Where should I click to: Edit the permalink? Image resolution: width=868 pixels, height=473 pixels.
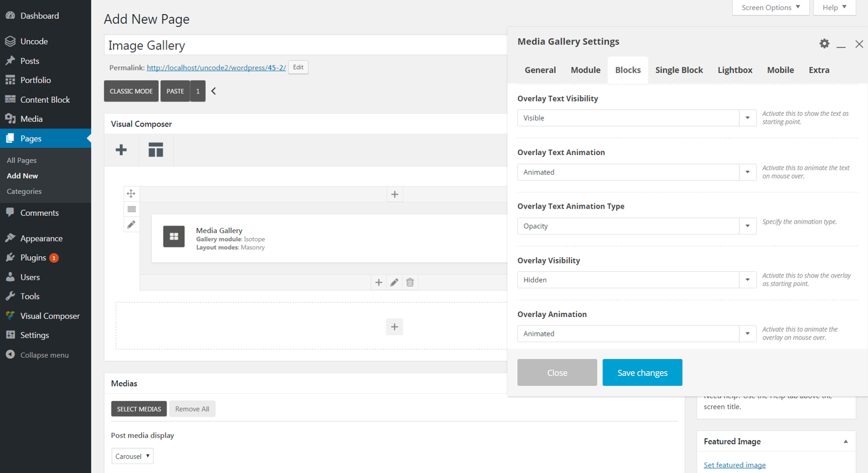(x=298, y=67)
